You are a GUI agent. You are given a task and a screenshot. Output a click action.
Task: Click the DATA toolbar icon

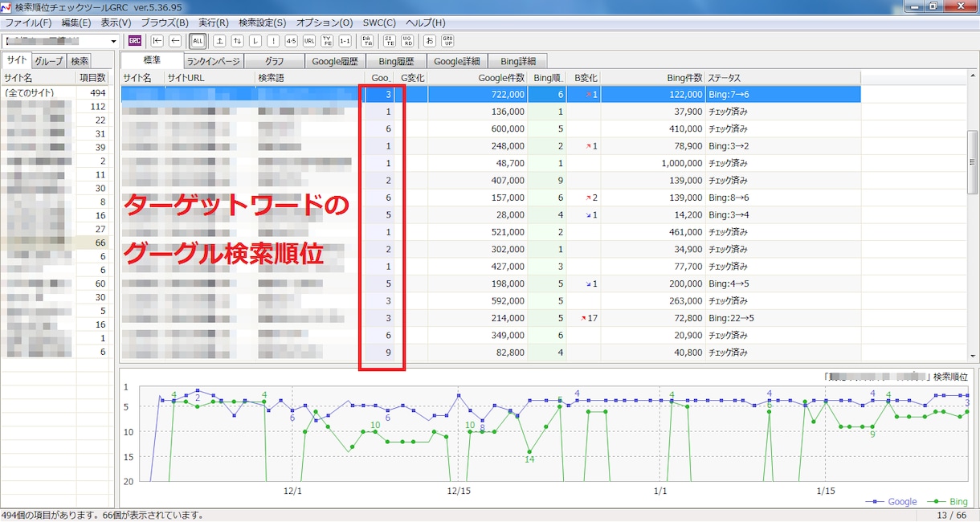[367, 40]
